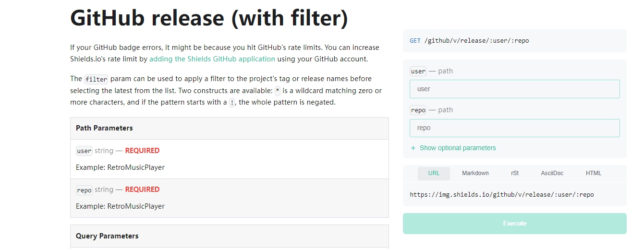Click the user code tag in Path Parameters
This screenshot has height=249, width=644.
click(84, 151)
